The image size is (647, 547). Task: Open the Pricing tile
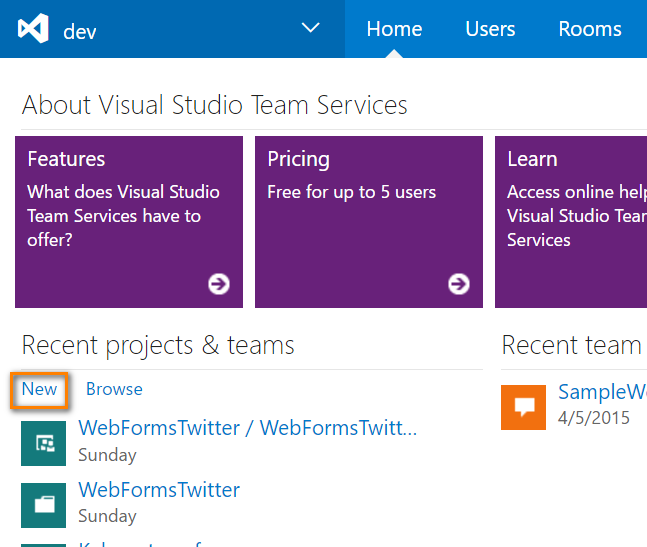click(369, 222)
